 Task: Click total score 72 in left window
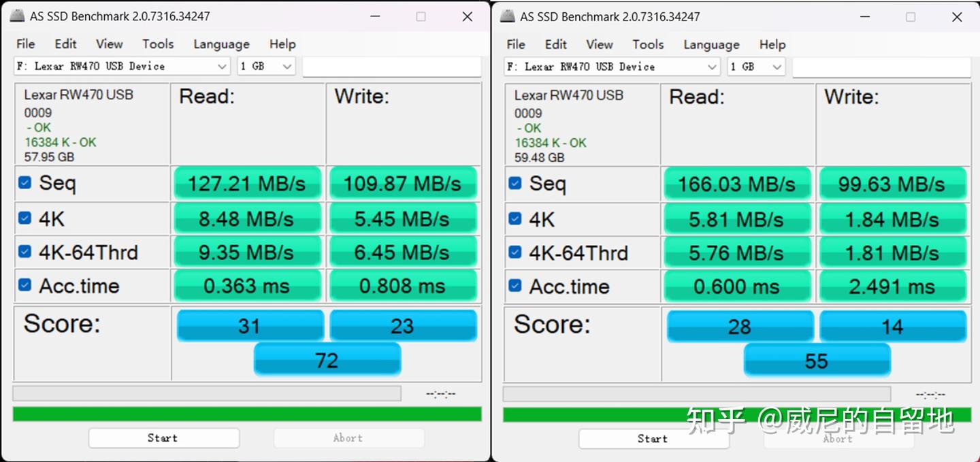[327, 359]
